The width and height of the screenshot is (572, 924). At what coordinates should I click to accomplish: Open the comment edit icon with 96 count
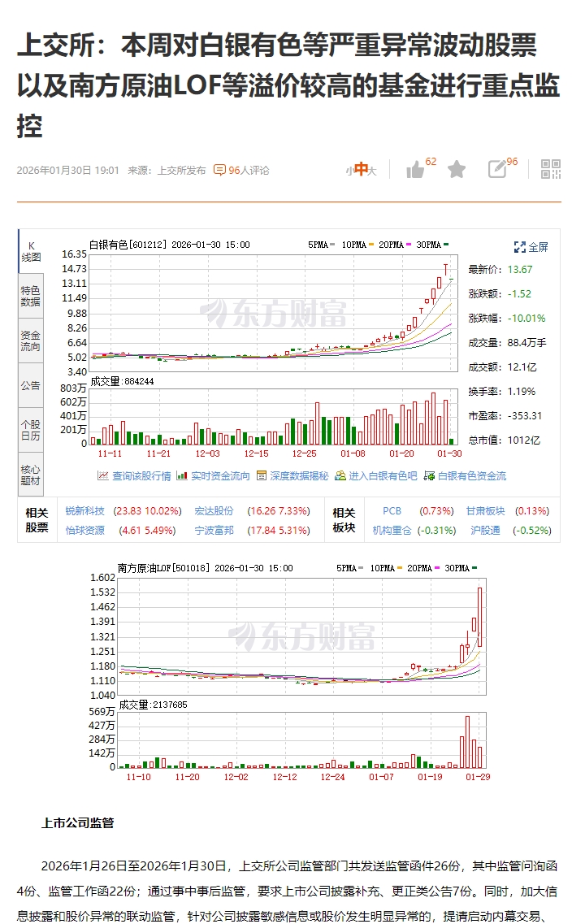coord(497,169)
